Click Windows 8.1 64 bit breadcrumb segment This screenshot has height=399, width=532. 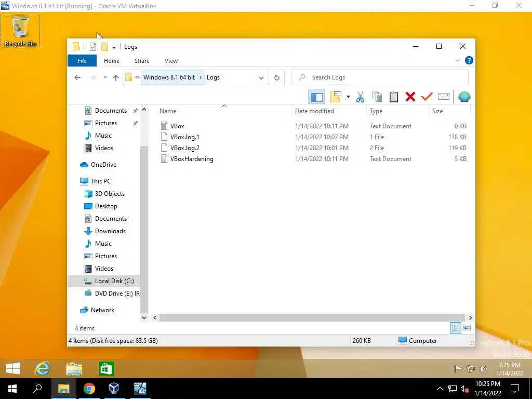coord(169,77)
